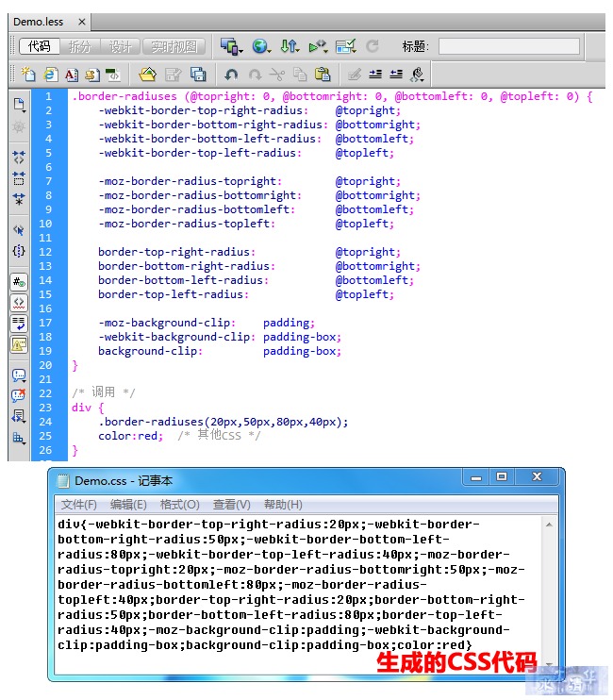Enable 实时视图 (Live View)
613x700 pixels.
click(x=174, y=46)
